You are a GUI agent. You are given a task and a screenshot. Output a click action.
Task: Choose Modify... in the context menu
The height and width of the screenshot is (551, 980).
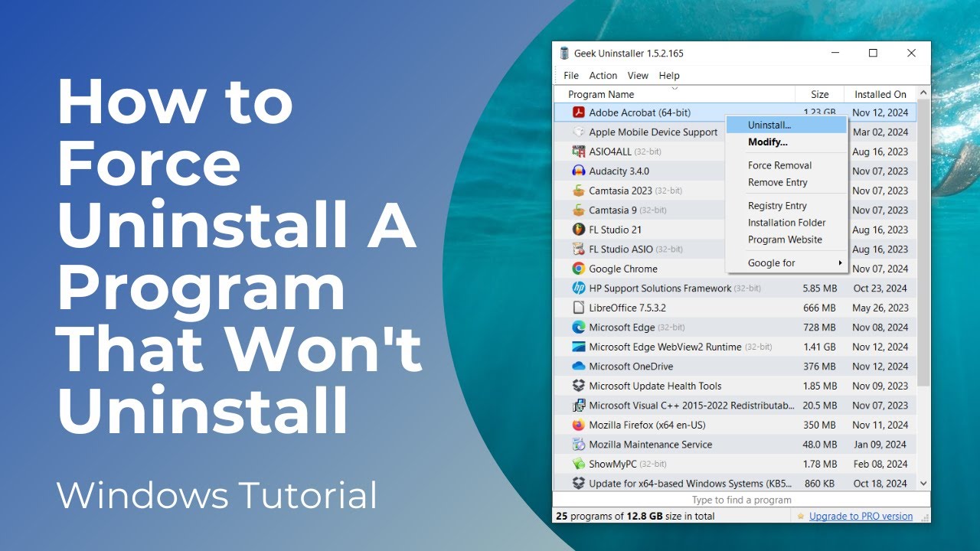786,142
